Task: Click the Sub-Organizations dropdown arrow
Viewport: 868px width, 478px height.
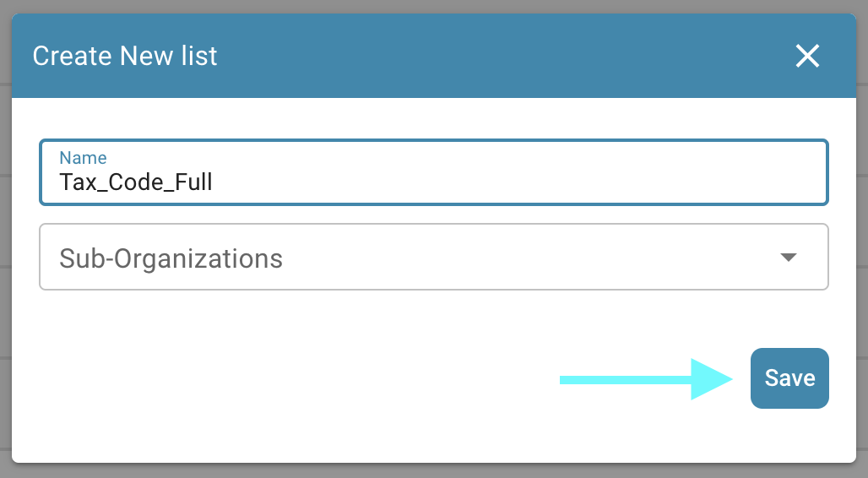Action: (x=789, y=258)
